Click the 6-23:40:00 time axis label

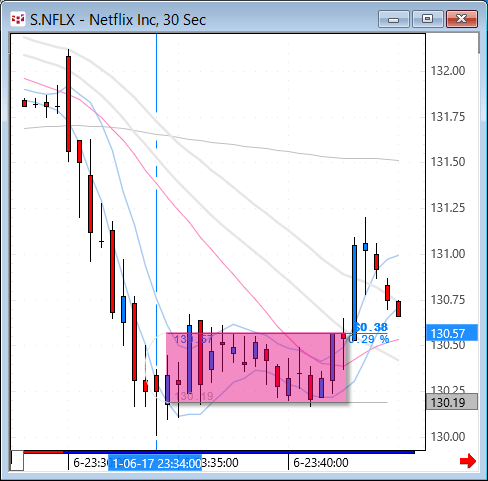pyautogui.click(x=321, y=463)
